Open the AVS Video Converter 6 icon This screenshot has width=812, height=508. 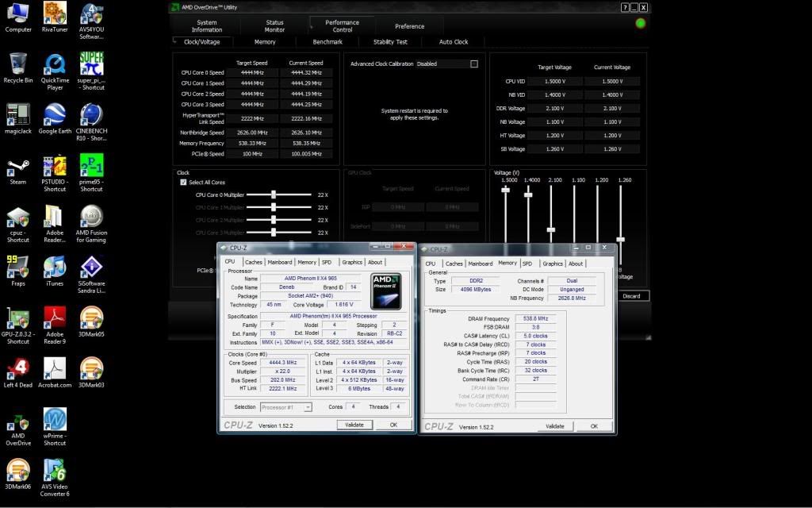pos(55,478)
